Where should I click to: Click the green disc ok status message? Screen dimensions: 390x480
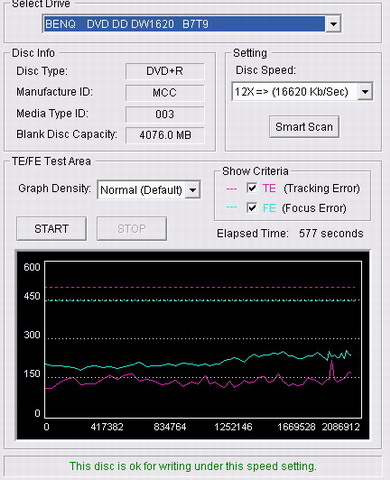[193, 466]
